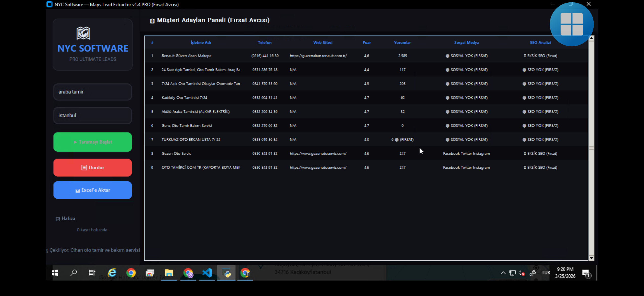Screen dimensions: 644x296
Task: Sort by the Telefon column header
Action: pos(265,42)
